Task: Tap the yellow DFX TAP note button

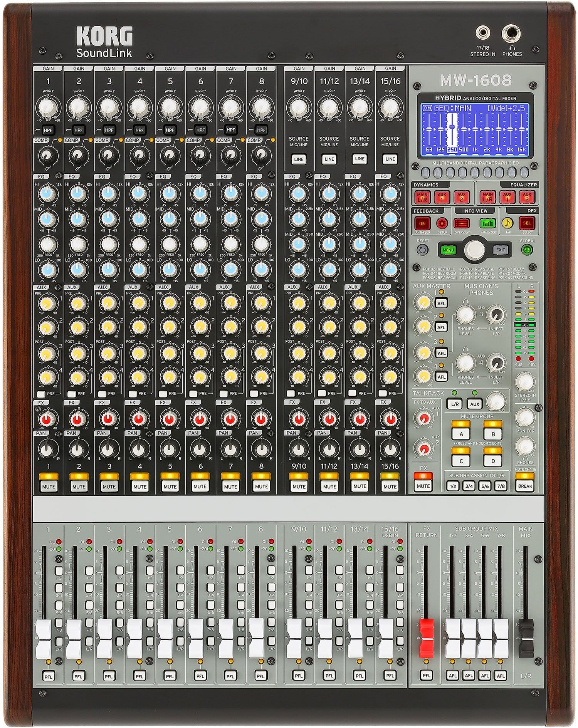Action: pos(507,223)
